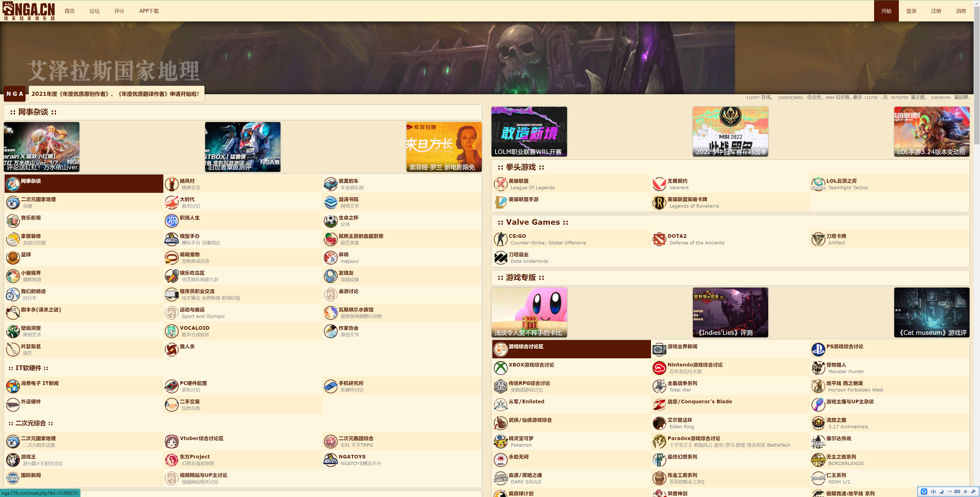The height and width of the screenshot is (497, 980).
Task: Click the NGA.CN logo
Action: 29,11
